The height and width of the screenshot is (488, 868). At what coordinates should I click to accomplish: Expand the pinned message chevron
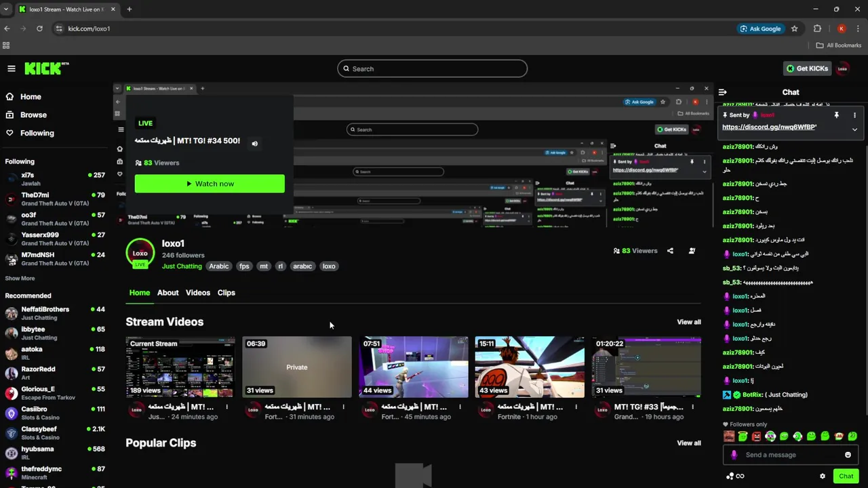point(854,129)
